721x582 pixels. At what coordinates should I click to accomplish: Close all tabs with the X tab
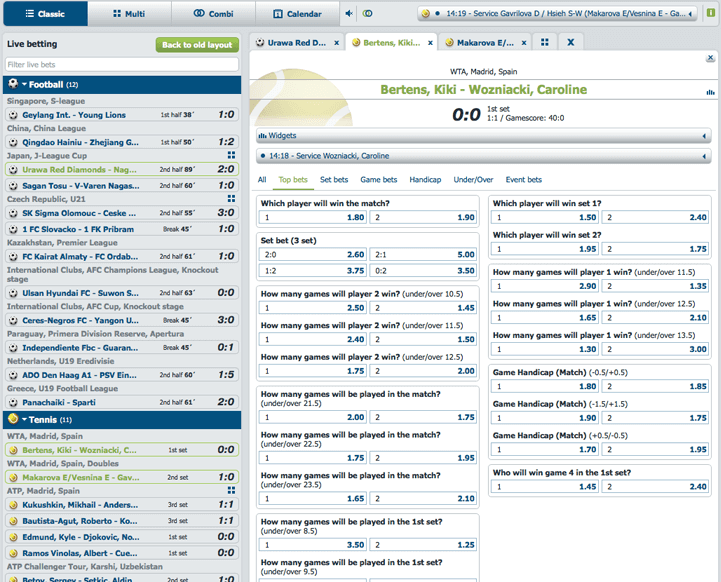point(571,42)
